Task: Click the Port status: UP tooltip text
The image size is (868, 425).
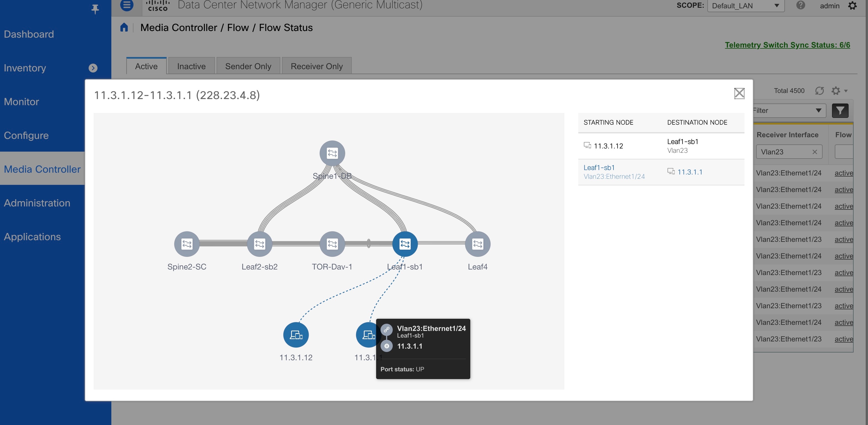Action: point(402,369)
